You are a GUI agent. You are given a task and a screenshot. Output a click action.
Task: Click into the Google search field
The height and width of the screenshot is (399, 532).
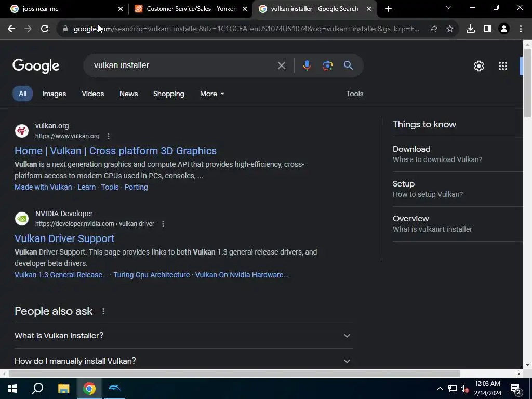click(x=183, y=65)
